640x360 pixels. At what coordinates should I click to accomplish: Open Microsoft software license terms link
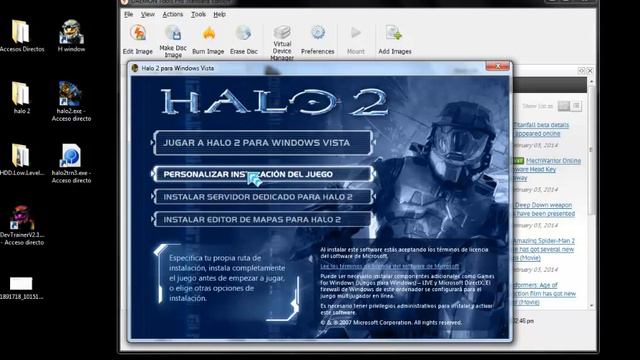[x=389, y=266]
